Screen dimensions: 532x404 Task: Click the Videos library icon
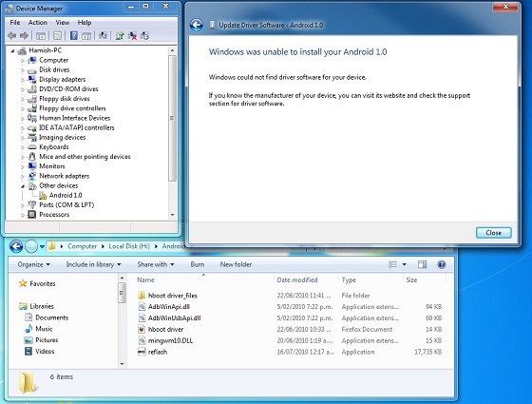point(28,351)
